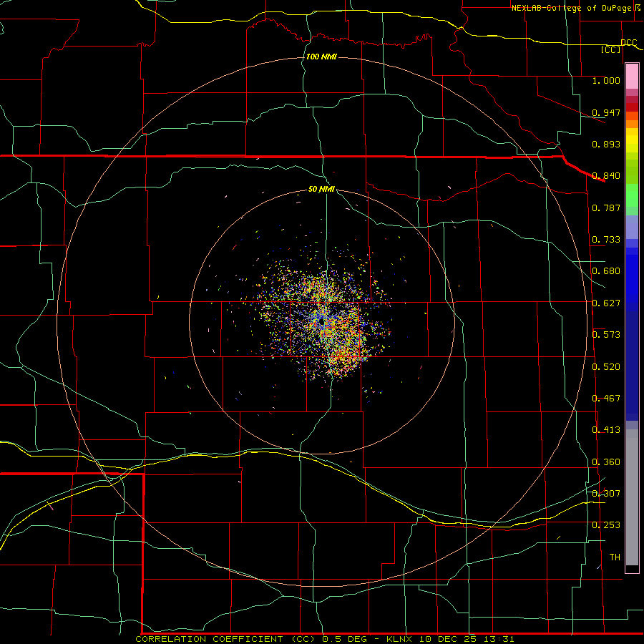This screenshot has height=644, width=644.
Task: Click the 0.627 scale value
Action: coord(606,303)
